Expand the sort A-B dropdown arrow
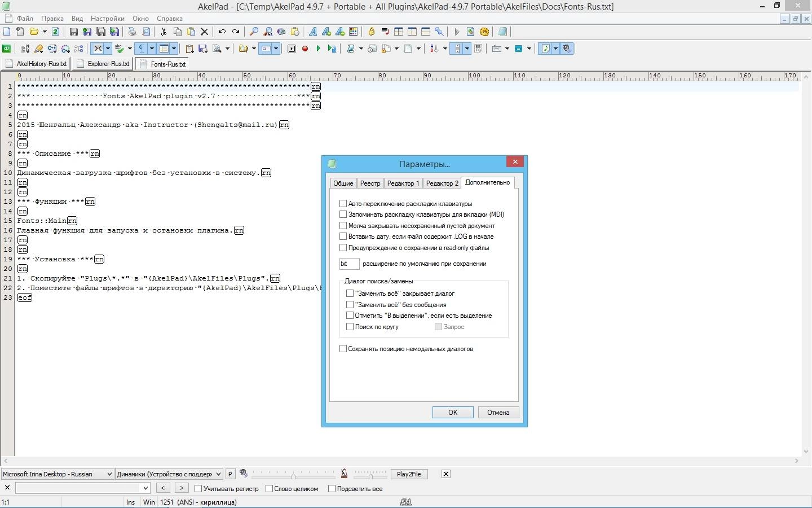 pos(445,49)
